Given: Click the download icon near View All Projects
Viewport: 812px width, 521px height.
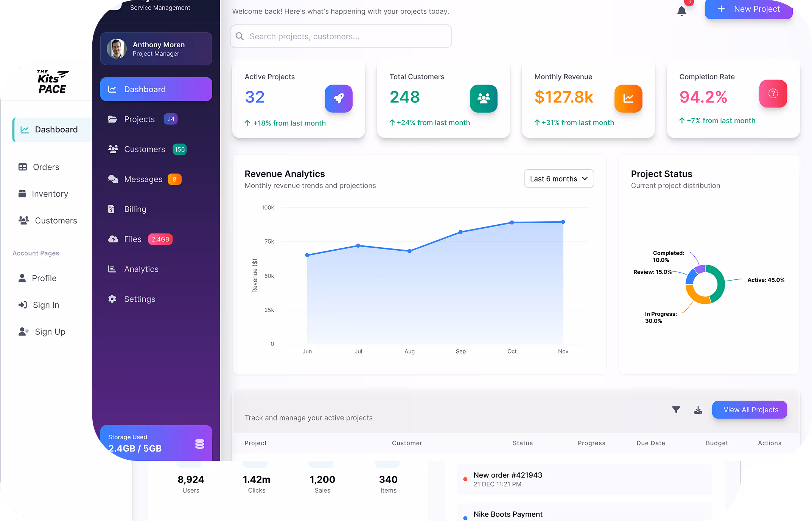Looking at the screenshot, I should (698, 409).
